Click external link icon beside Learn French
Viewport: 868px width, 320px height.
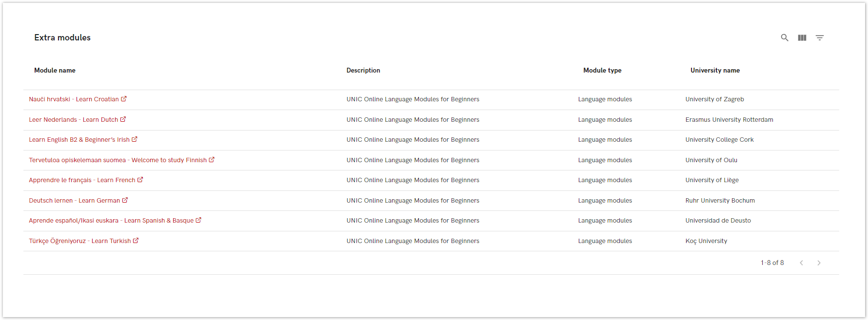[140, 180]
